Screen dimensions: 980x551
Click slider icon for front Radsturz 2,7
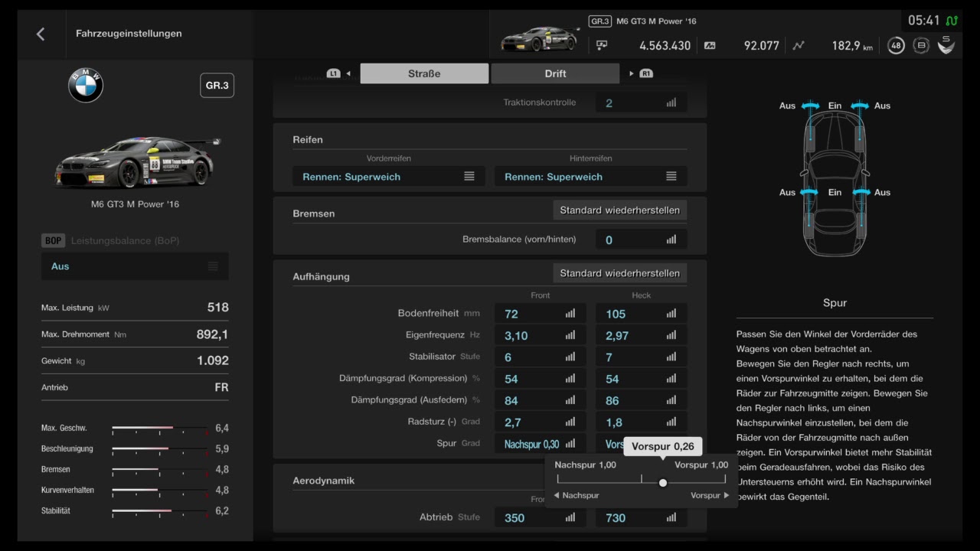pos(570,422)
